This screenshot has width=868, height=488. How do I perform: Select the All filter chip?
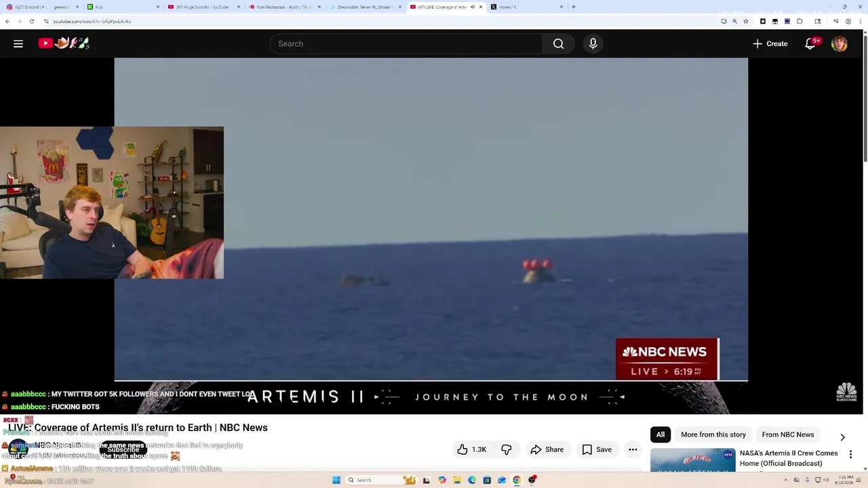click(660, 434)
